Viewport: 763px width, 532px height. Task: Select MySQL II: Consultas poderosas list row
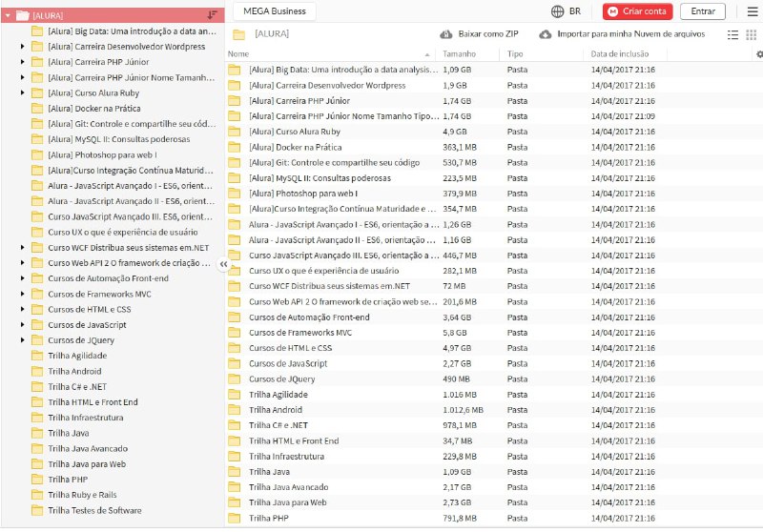pos(494,178)
